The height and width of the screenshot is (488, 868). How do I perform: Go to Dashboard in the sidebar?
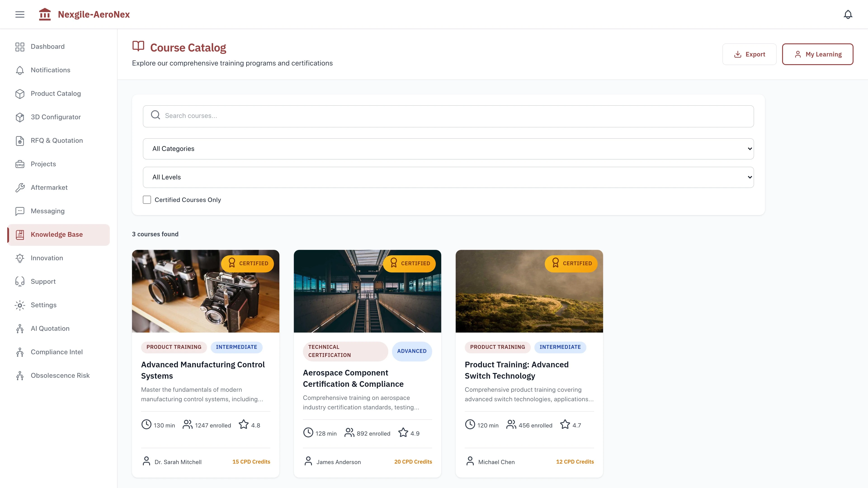(47, 47)
